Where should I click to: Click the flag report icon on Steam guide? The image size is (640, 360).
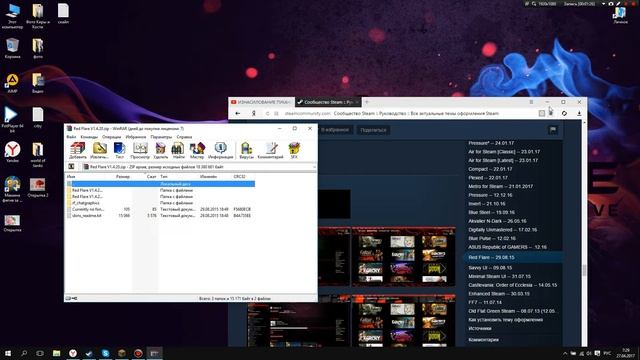(553, 130)
